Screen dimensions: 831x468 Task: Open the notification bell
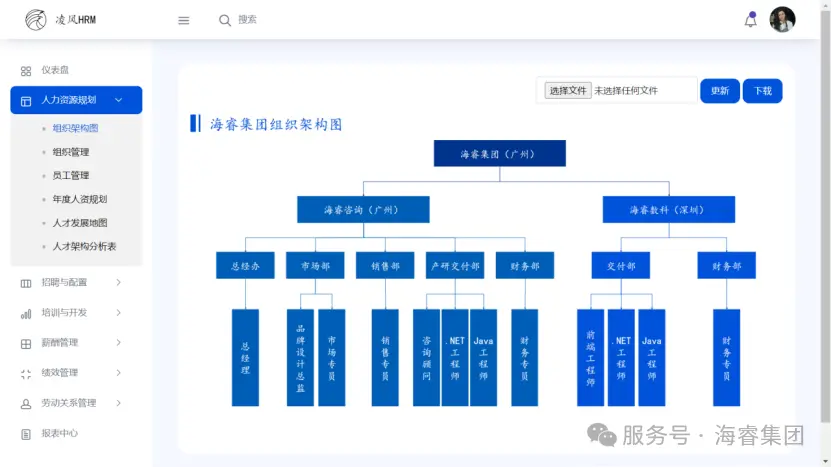point(750,20)
